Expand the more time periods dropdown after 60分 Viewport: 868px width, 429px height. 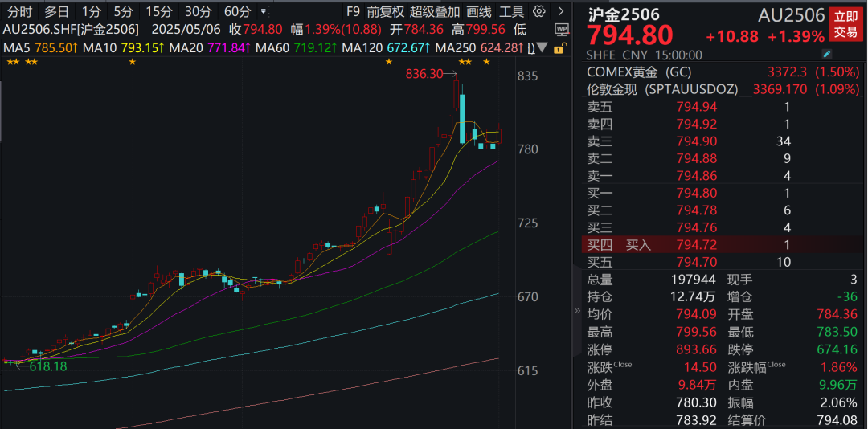[x=263, y=12]
